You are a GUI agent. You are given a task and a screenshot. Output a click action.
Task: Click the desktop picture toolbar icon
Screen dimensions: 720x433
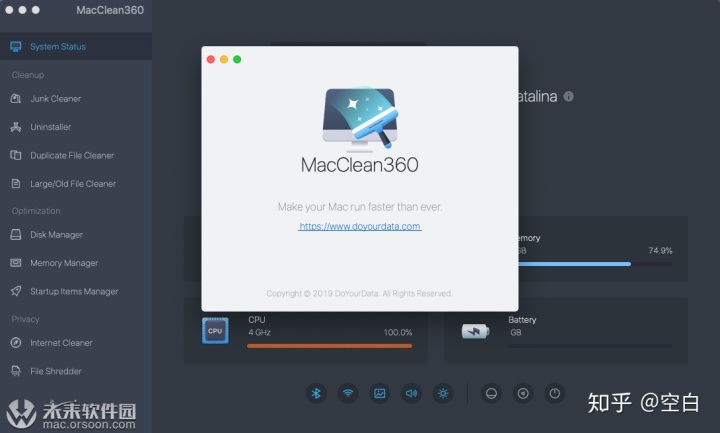380,394
